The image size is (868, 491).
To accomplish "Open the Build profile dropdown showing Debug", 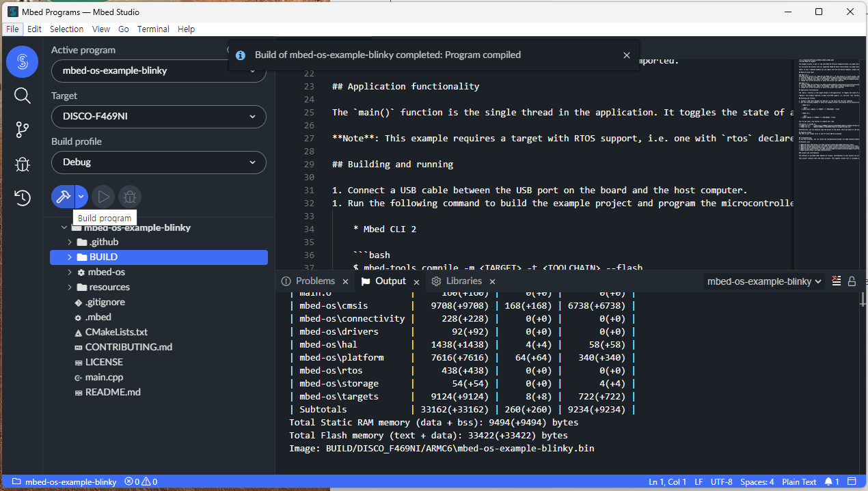I will click(159, 163).
